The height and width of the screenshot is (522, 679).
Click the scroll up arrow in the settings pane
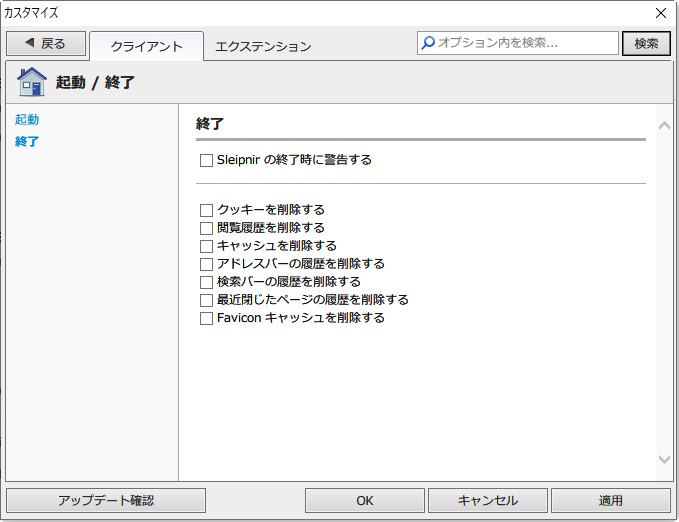[664, 126]
